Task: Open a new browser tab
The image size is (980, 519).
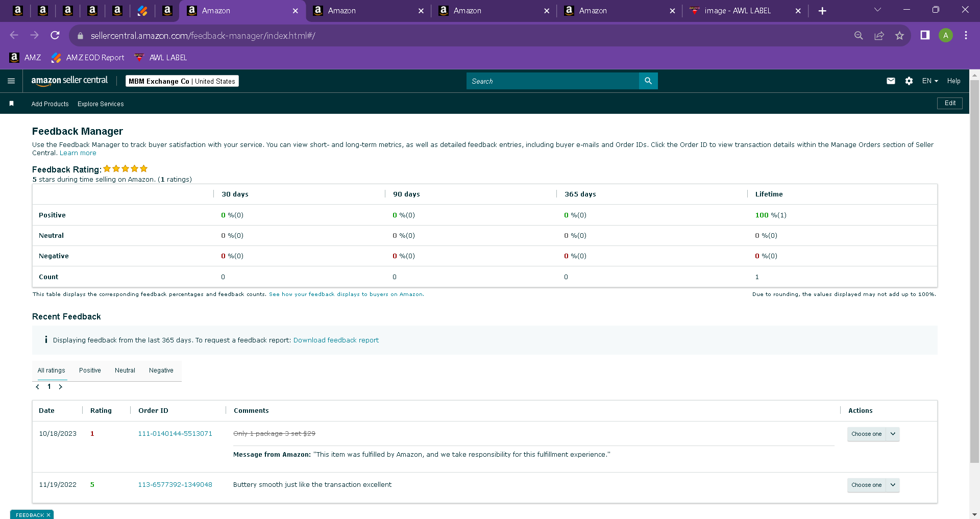Action: (x=822, y=11)
